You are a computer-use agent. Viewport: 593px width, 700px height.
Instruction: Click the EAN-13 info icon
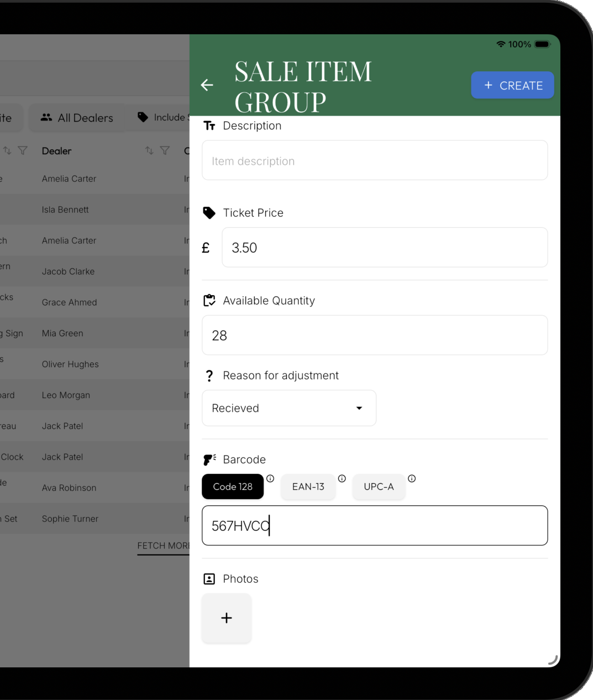(342, 479)
